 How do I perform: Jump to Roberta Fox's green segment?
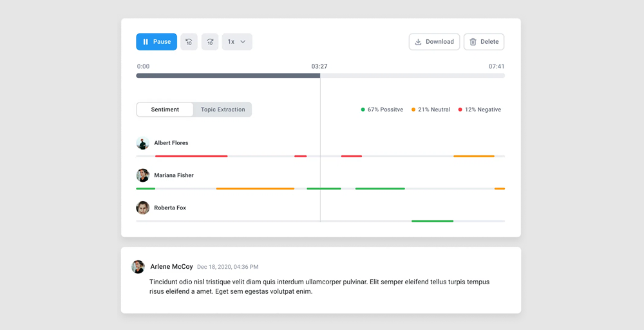tap(433, 221)
